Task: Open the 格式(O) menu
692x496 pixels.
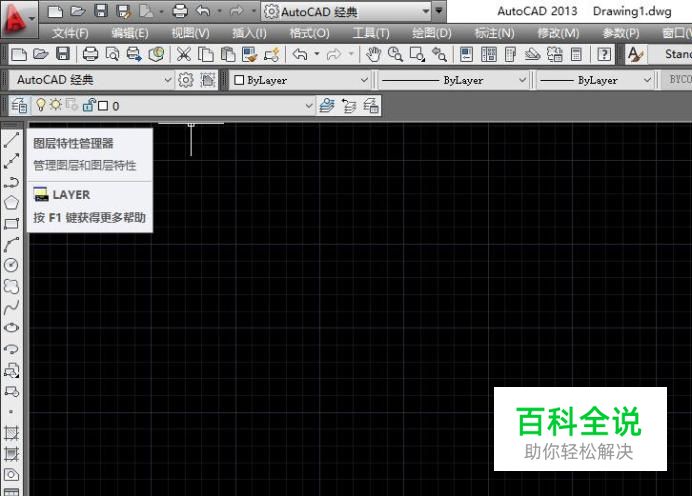Action: 309,33
